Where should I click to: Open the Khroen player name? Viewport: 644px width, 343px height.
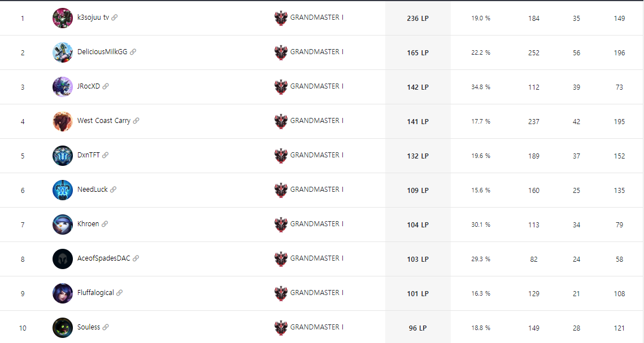point(88,223)
